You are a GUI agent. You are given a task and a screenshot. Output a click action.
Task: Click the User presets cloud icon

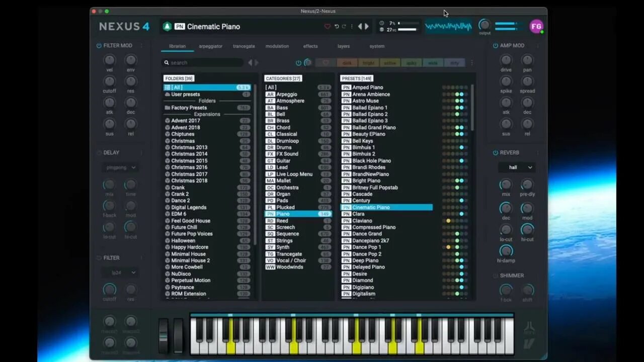(x=167, y=95)
